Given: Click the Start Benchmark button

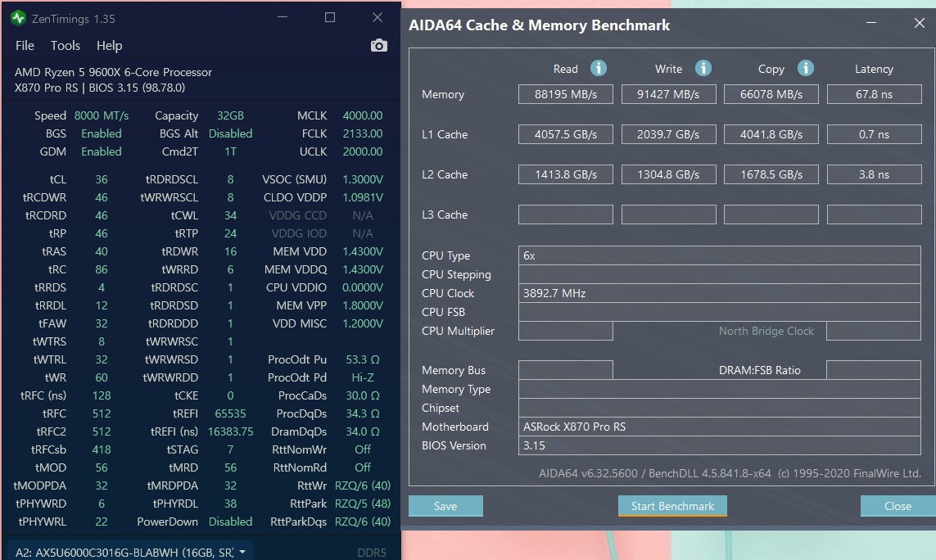Looking at the screenshot, I should tap(672, 506).
